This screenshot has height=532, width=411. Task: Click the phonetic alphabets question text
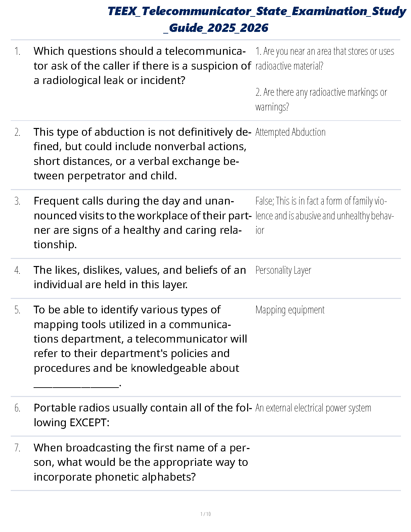tap(141, 462)
